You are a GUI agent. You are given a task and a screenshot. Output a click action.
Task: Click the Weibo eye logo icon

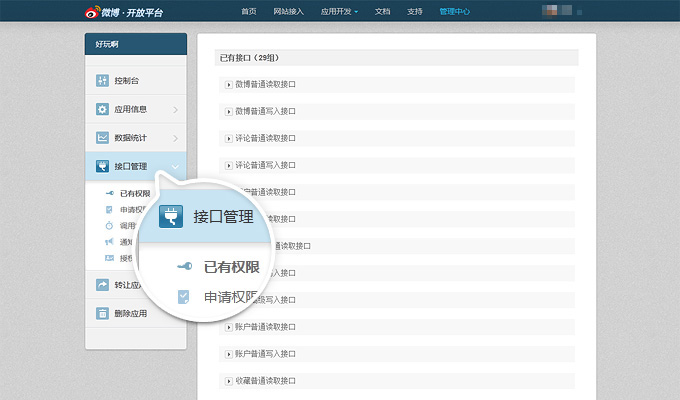point(92,12)
